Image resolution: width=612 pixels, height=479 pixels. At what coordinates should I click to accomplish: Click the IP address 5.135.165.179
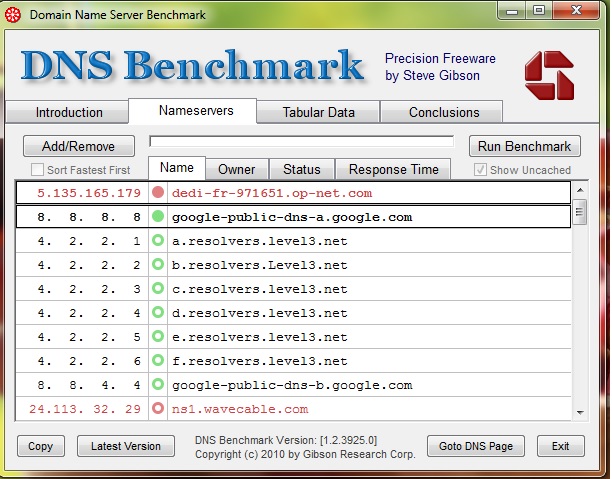click(89, 193)
